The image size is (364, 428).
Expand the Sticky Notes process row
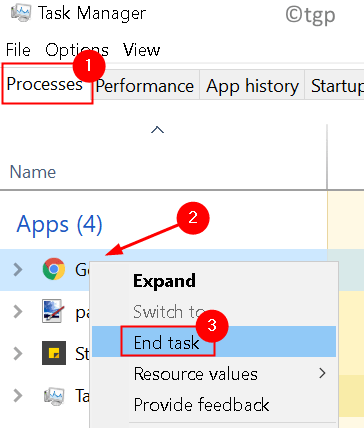(x=18, y=353)
